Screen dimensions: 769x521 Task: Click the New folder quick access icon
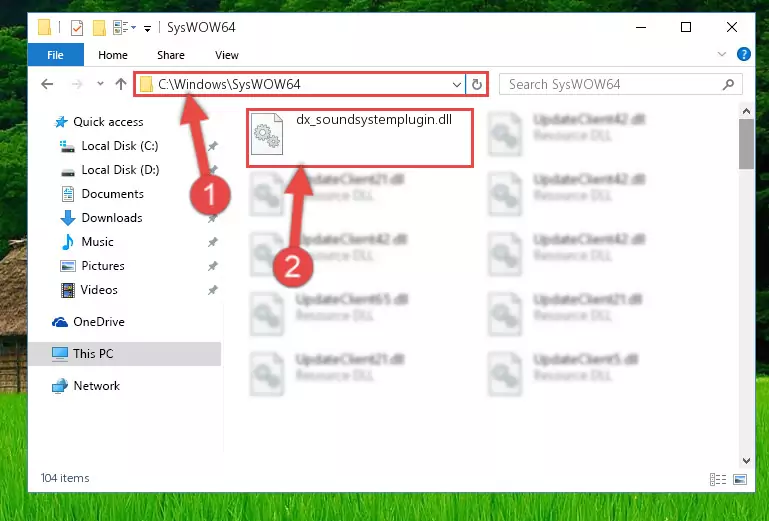(99, 27)
